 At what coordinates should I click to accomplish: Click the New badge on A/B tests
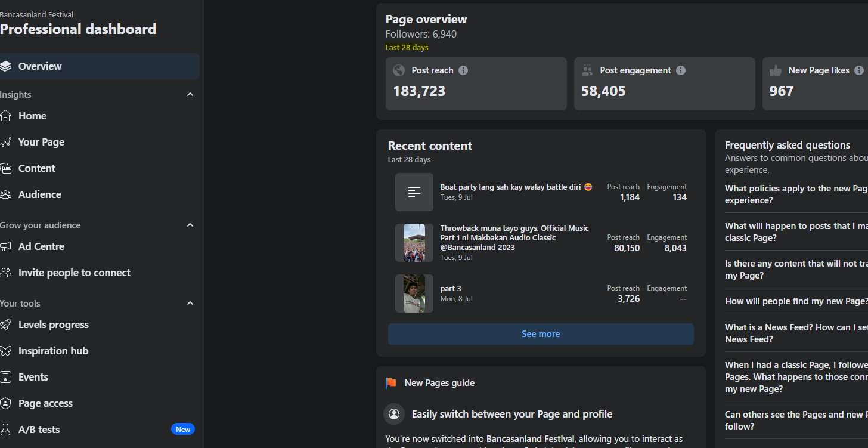[183, 430]
